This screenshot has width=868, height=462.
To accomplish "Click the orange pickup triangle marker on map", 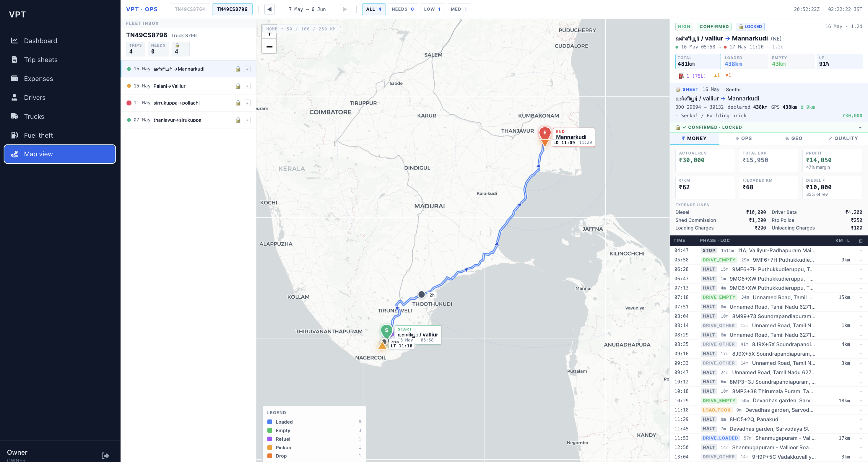I will (382, 345).
